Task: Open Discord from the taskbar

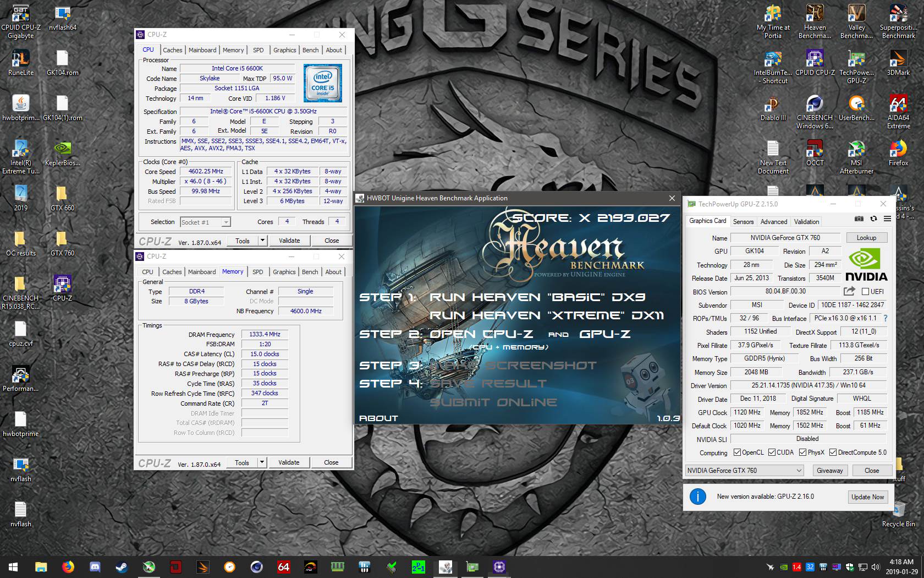Action: tap(95, 566)
